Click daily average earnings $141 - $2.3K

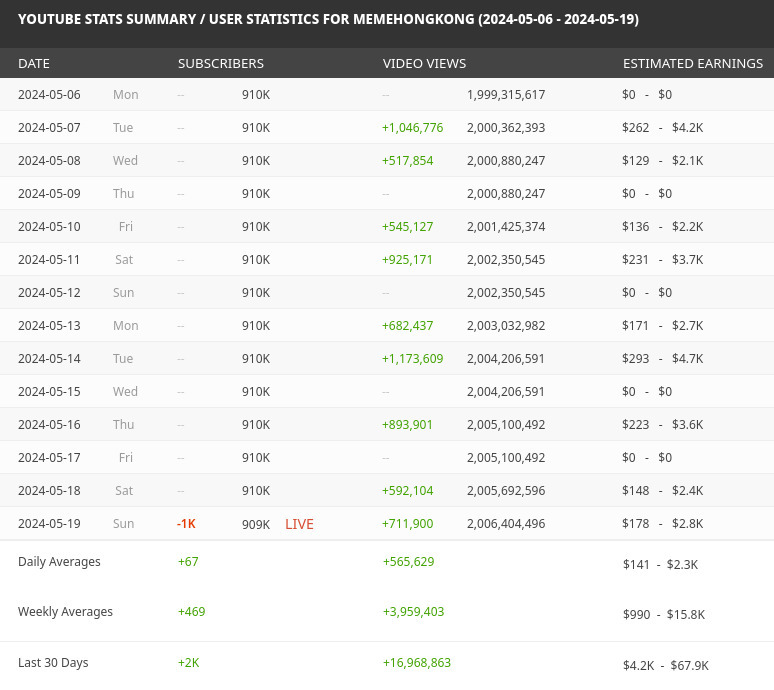click(660, 565)
